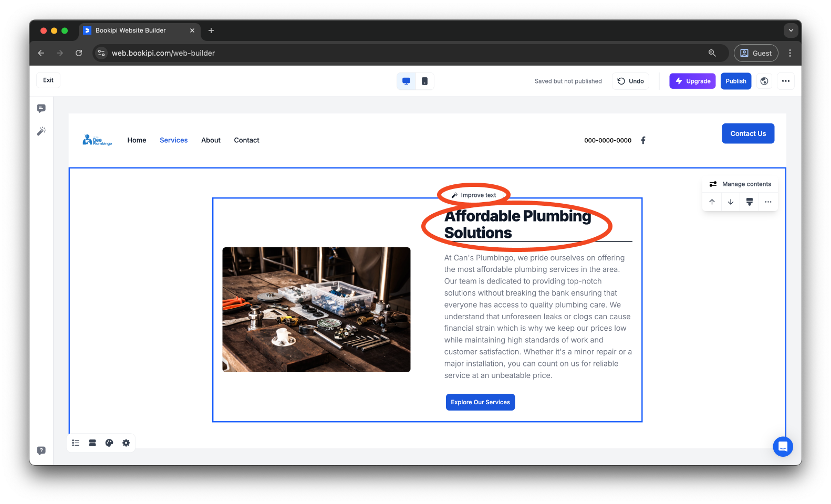Click the address bar URL
Viewport: 831px width, 504px height.
point(163,53)
